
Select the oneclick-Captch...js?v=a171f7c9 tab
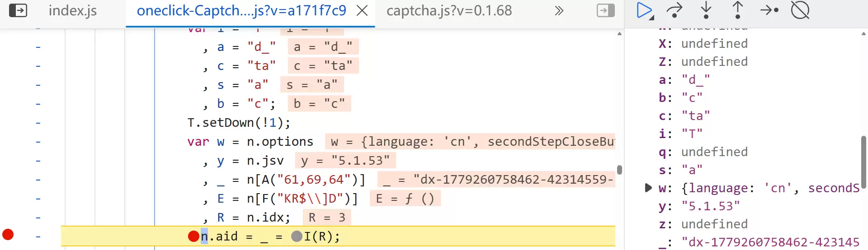(241, 10)
